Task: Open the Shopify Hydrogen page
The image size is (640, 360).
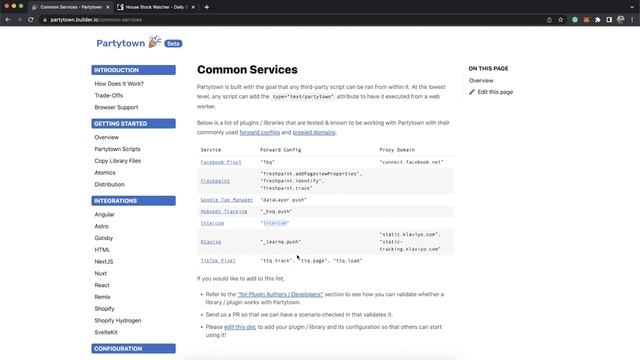Action: [x=118, y=321]
